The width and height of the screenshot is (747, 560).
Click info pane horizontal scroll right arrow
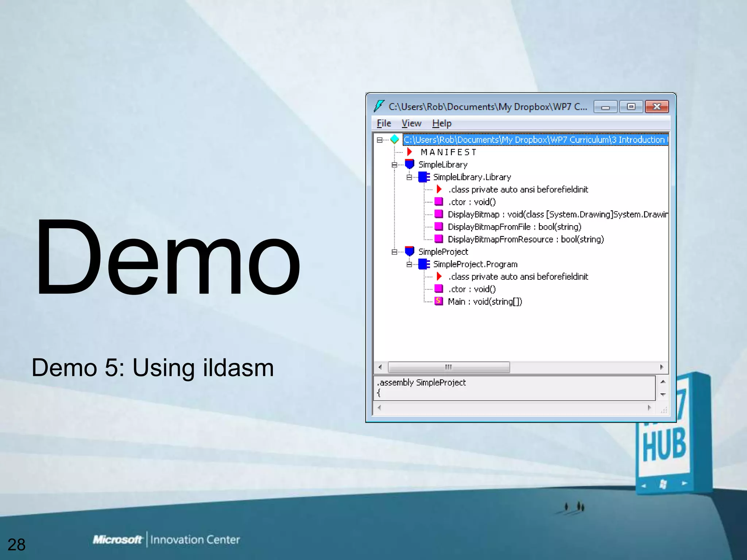point(649,408)
